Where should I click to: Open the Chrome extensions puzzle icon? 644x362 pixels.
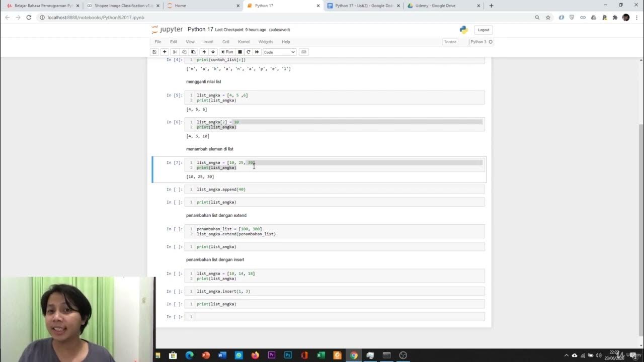(x=615, y=17)
